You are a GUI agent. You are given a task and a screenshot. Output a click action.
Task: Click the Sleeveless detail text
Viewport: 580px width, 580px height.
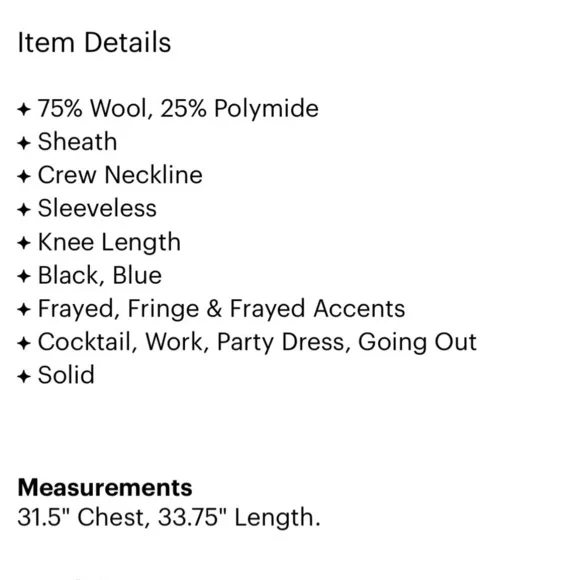point(97,208)
